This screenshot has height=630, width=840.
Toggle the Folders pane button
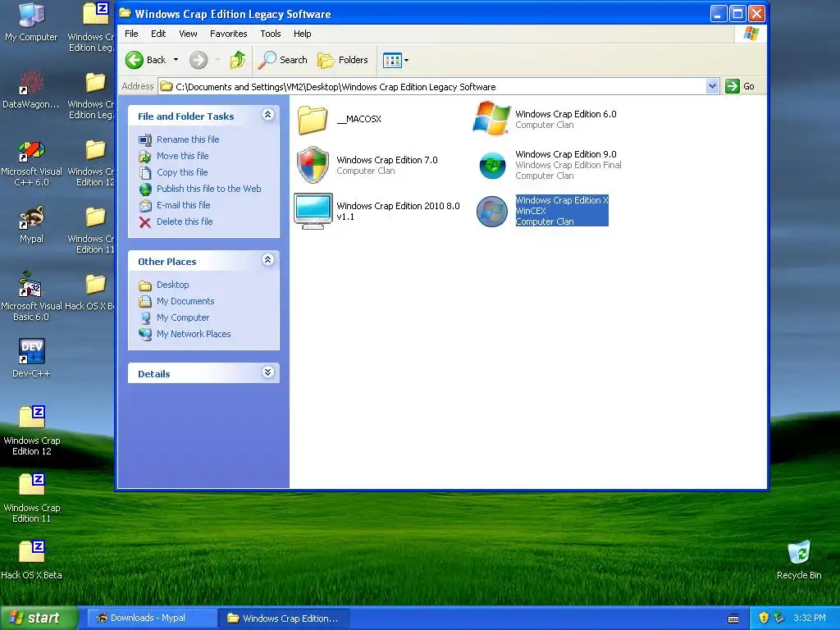(342, 60)
